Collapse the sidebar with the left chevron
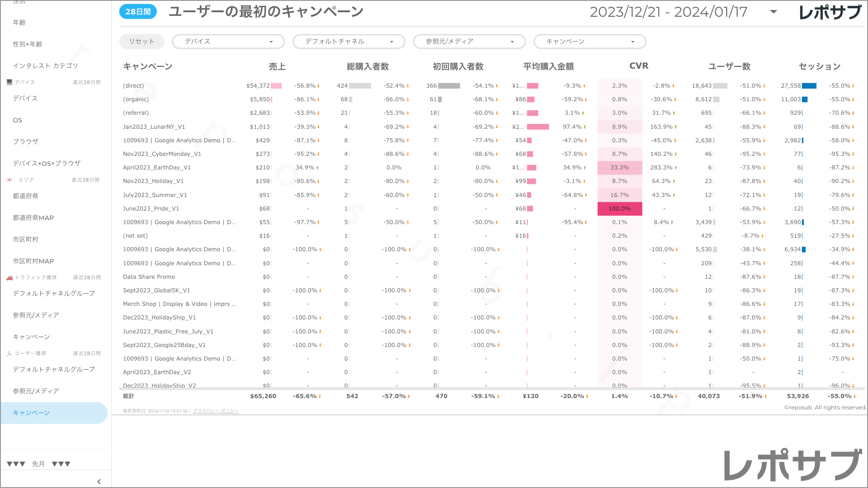This screenshot has width=868, height=488. [99, 482]
